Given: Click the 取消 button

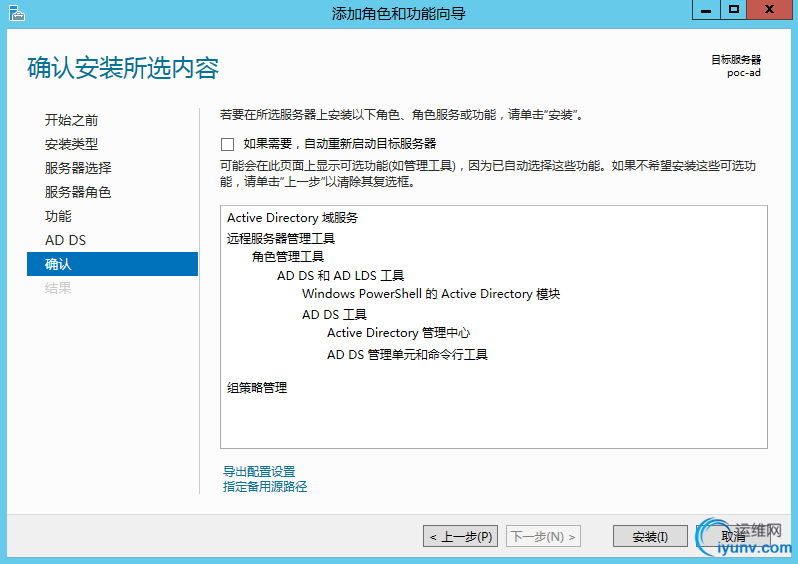Looking at the screenshot, I should [x=733, y=537].
